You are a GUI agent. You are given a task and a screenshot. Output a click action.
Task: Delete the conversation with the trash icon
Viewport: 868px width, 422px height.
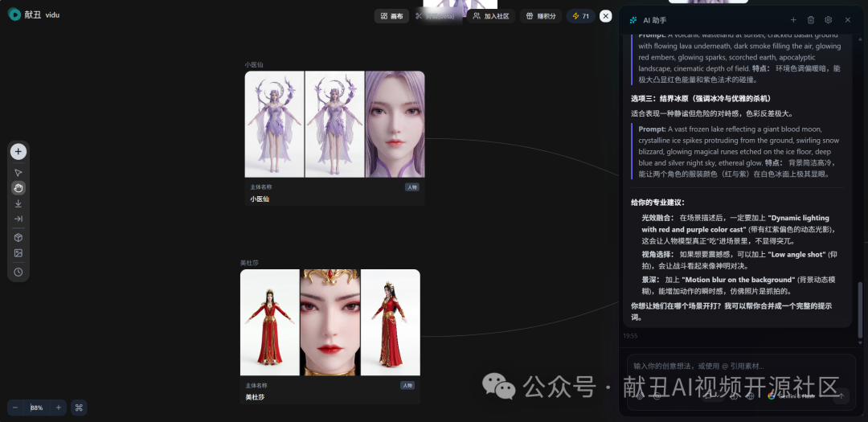point(811,20)
